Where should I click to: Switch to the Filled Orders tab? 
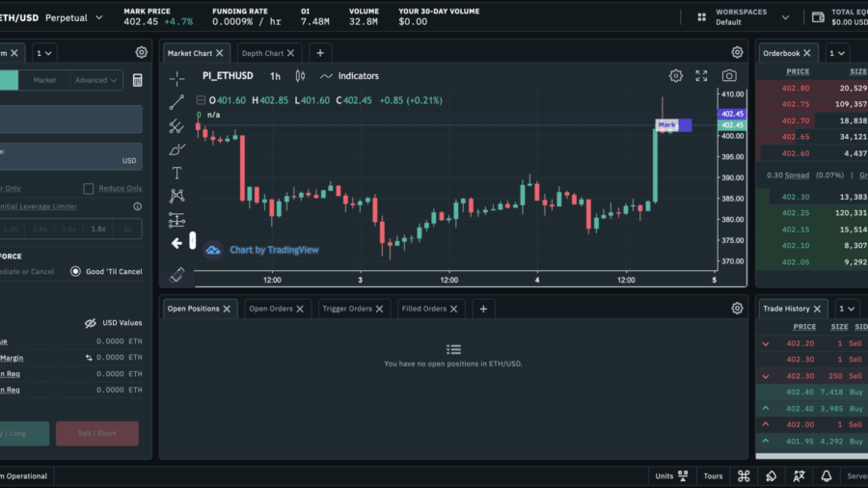423,309
